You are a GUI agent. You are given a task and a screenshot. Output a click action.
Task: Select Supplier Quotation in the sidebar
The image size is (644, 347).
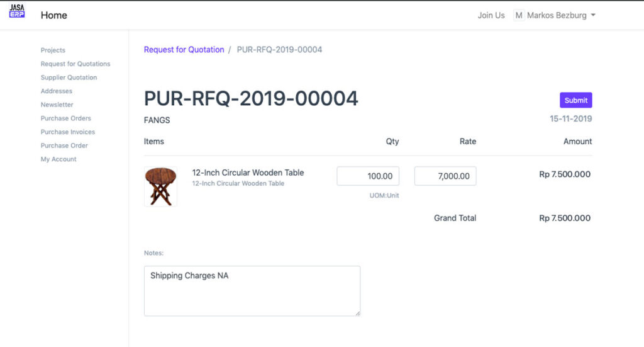[69, 77]
